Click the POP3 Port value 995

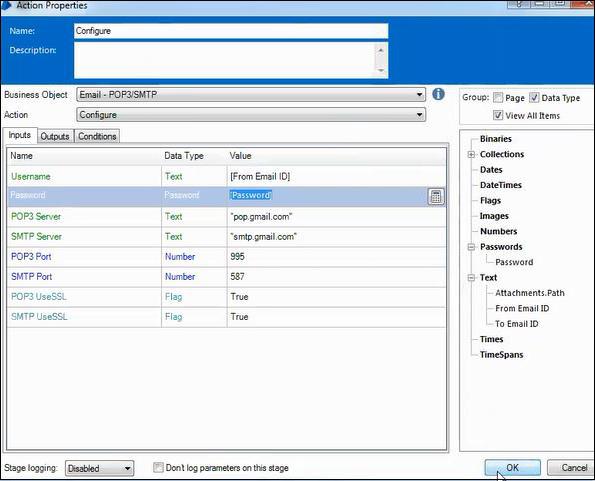point(237,257)
